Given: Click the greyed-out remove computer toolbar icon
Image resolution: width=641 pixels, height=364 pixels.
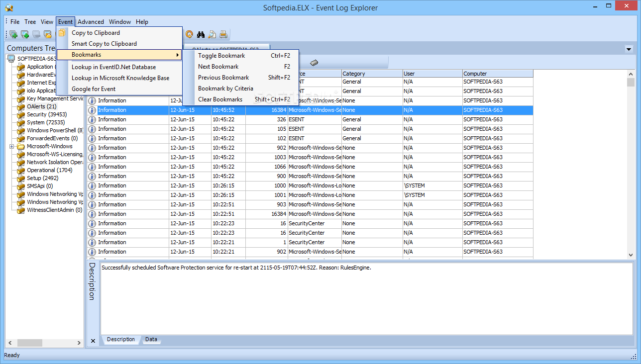Looking at the screenshot, I should click(x=36, y=34).
